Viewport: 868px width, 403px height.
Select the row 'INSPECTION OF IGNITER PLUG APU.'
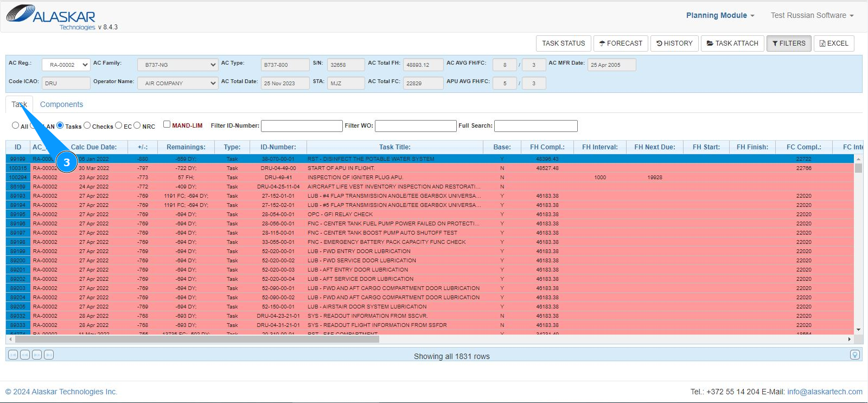(430, 178)
